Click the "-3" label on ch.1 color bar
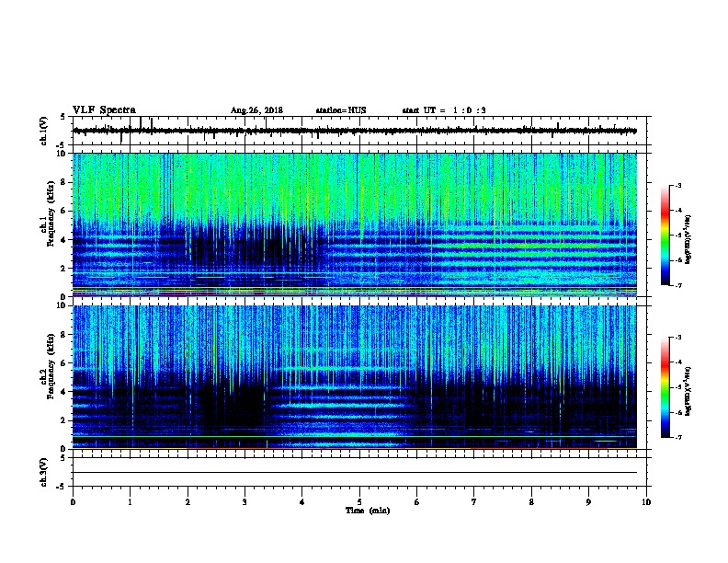 point(677,185)
